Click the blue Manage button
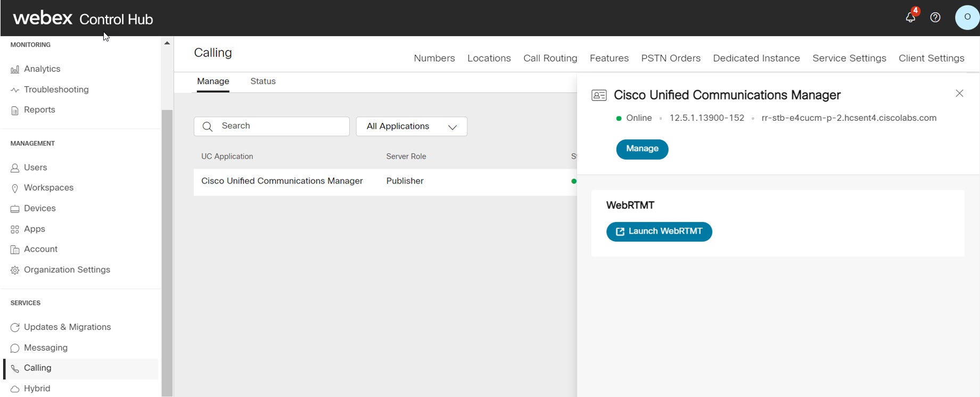The height and width of the screenshot is (397, 980). click(642, 149)
